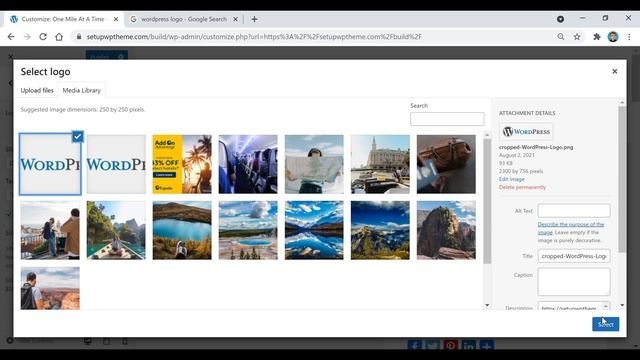This screenshot has width=640, height=360.
Task: Open the Media Library tab
Action: point(82,90)
